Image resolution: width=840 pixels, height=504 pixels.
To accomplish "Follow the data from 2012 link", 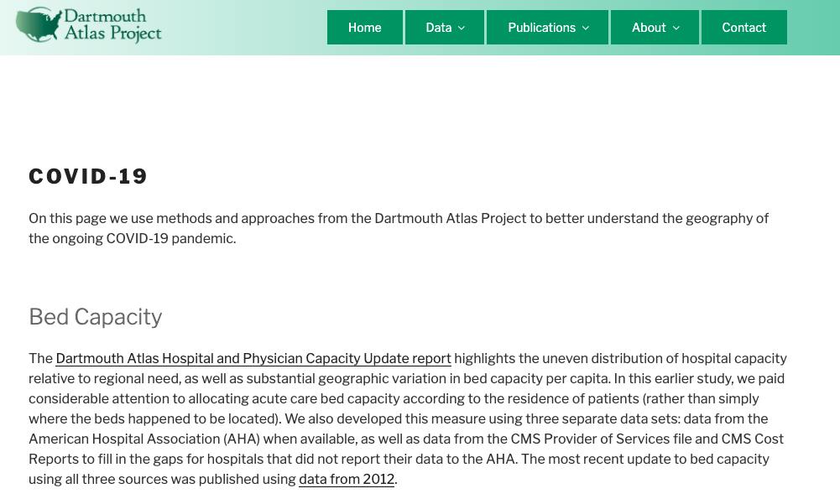I will click(x=347, y=479).
